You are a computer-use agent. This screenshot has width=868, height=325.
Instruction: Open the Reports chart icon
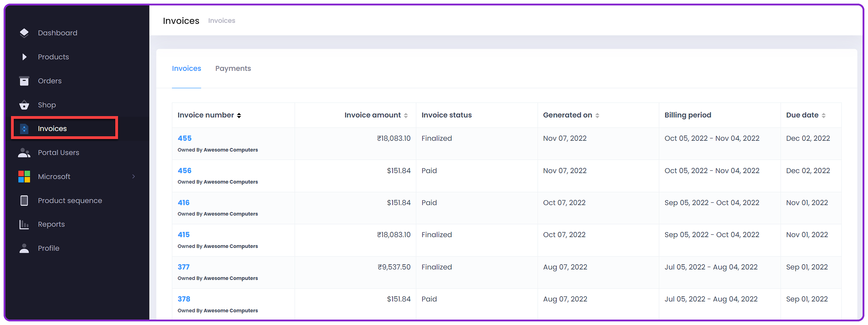24,225
